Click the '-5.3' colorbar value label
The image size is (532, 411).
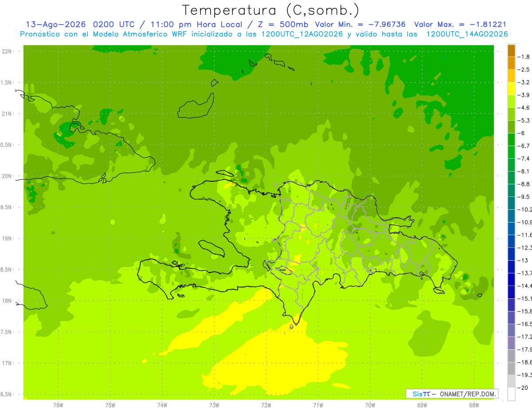[x=524, y=121]
